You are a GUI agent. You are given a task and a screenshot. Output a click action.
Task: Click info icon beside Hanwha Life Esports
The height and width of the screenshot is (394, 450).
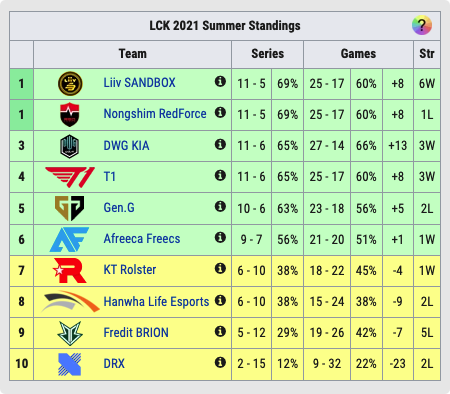[x=220, y=300]
